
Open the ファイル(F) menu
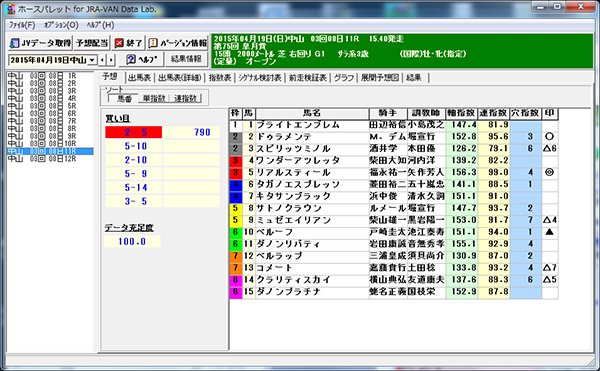pos(22,25)
